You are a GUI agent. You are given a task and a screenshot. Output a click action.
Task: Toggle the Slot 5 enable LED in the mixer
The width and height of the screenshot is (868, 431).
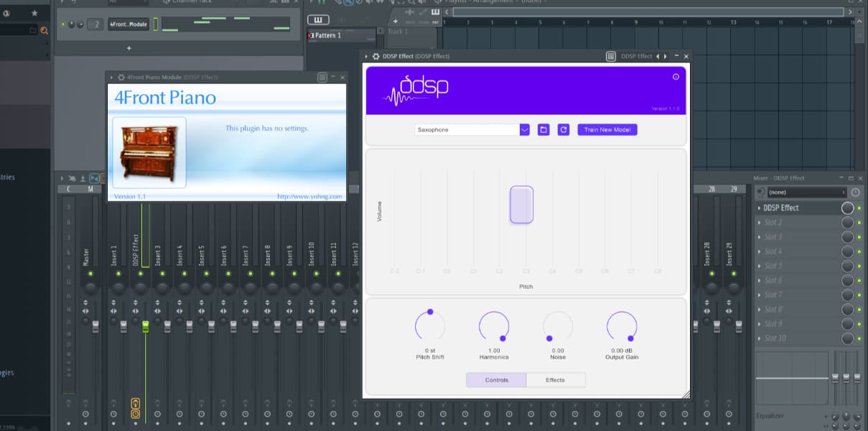point(859,266)
